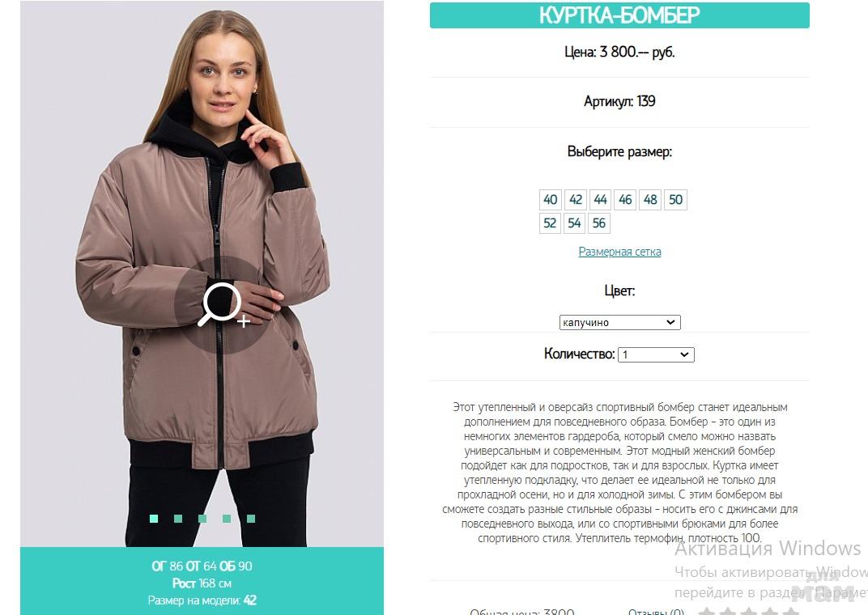This screenshot has width=868, height=615.
Task: Choose size 42
Action: [x=576, y=200]
